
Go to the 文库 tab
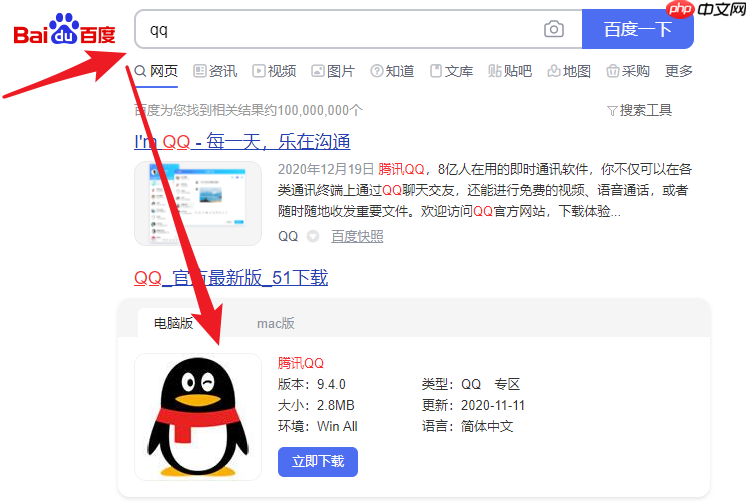pos(451,71)
